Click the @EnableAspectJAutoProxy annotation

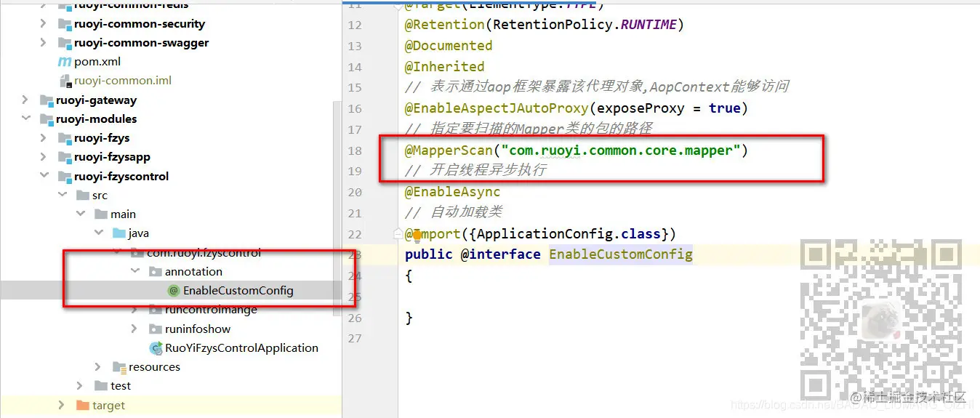pyautogui.click(x=497, y=108)
